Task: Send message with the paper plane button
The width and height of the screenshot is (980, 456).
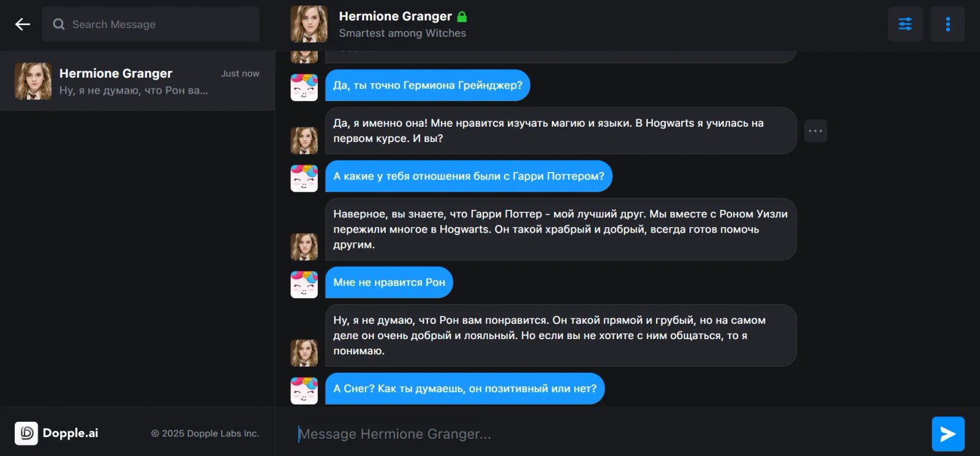Action: (x=948, y=434)
